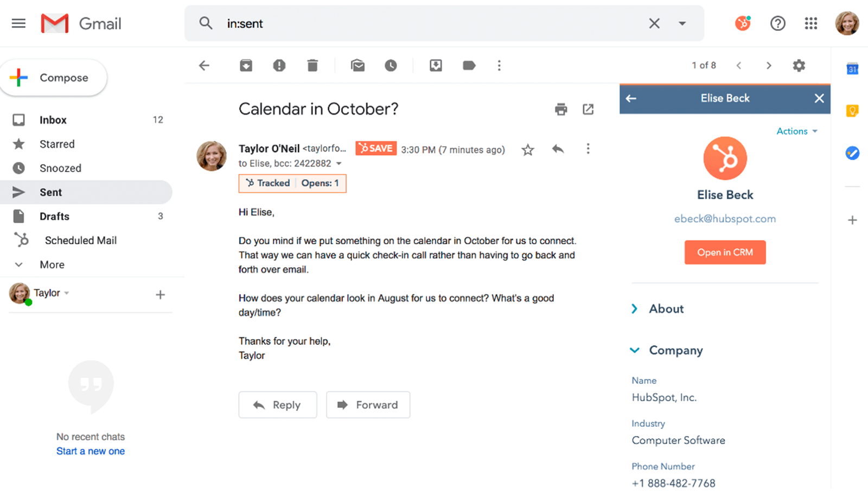Mark the email as unread
868x499 pixels.
358,65
